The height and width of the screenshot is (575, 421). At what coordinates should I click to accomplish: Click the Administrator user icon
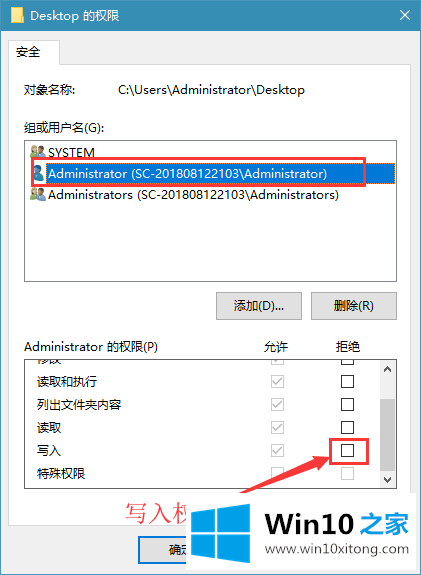coord(39,173)
